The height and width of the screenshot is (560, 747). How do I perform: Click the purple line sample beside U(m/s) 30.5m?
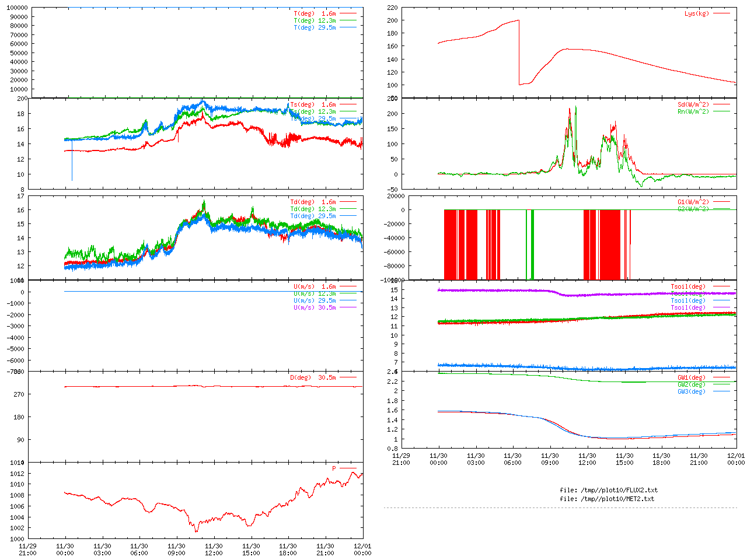(348, 307)
